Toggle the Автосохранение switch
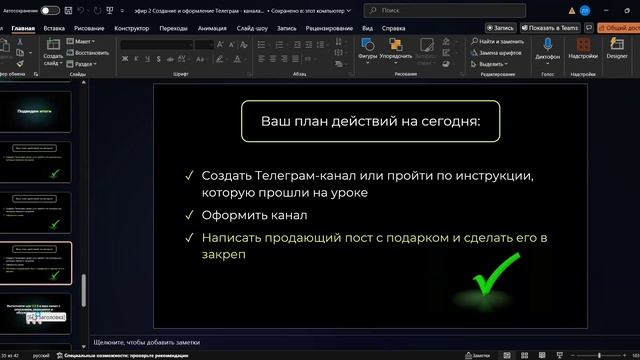 (x=50, y=11)
